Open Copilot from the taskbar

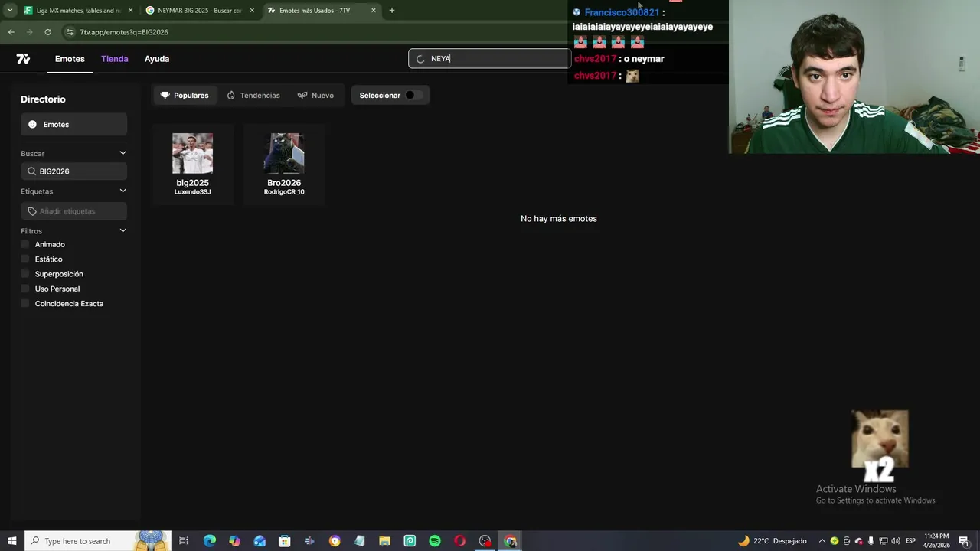234,541
